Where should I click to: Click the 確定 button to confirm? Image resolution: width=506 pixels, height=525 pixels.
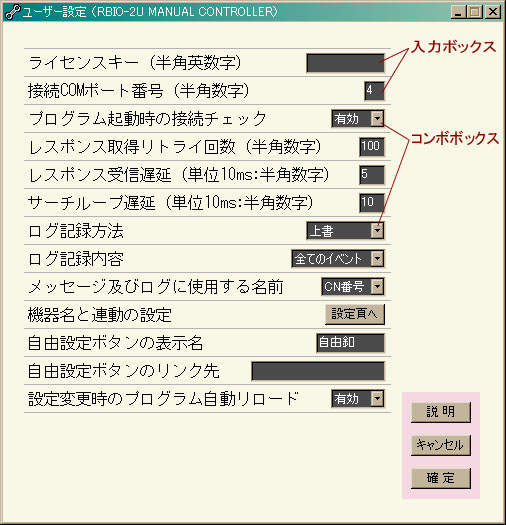coord(441,478)
